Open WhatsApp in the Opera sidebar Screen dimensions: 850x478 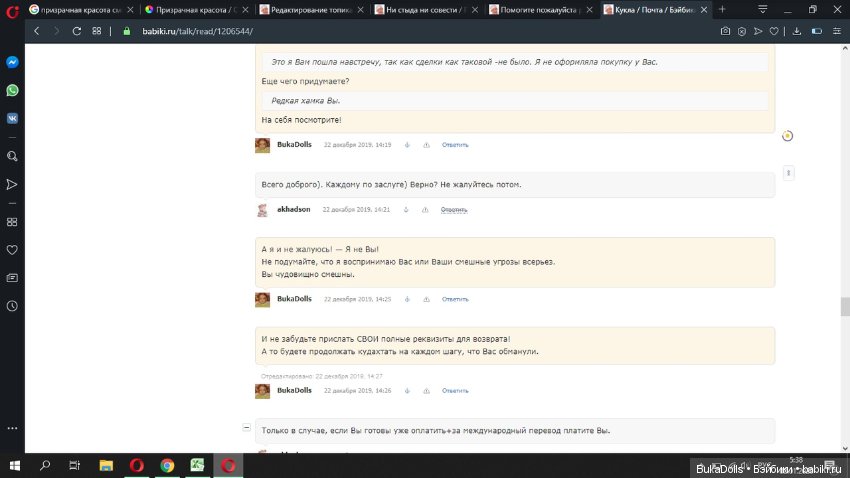coord(12,90)
